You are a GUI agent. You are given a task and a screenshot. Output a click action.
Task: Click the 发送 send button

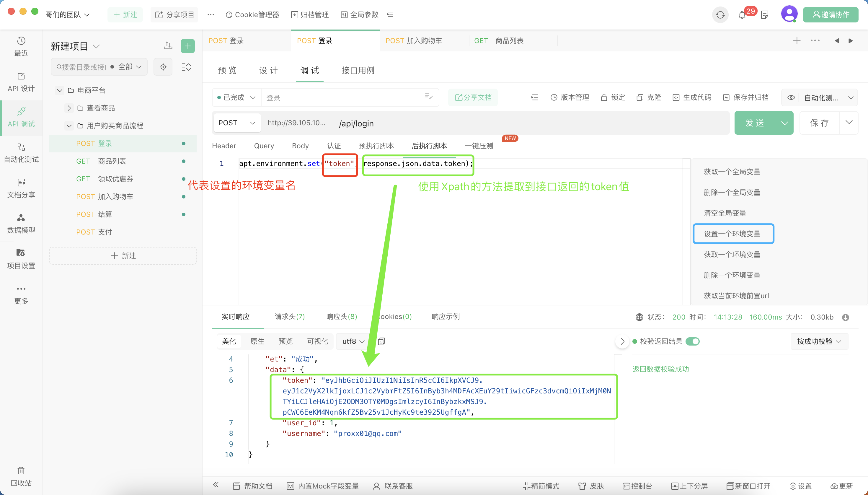pos(755,123)
